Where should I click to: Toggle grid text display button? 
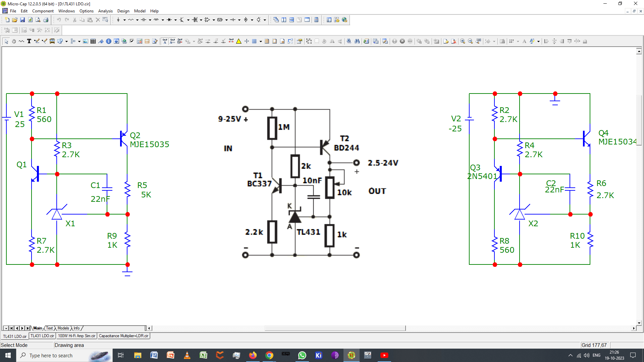click(x=165, y=41)
